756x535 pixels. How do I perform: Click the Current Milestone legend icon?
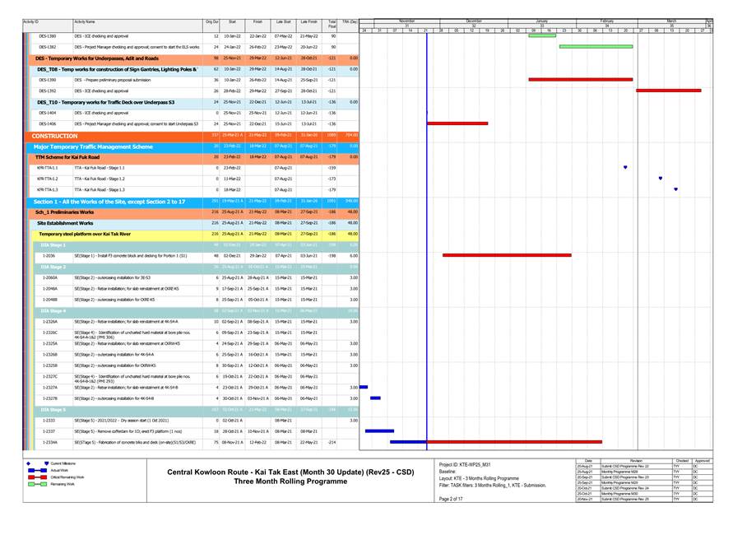tap(46, 464)
